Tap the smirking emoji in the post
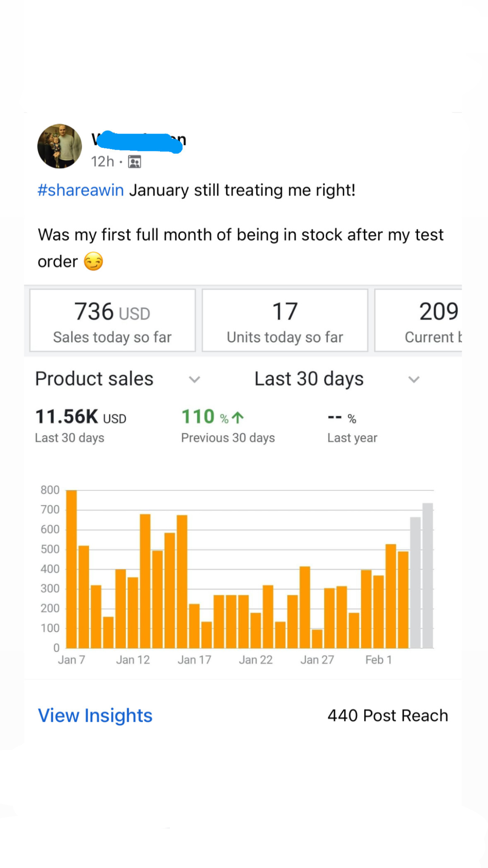The height and width of the screenshot is (868, 488). 93,262
